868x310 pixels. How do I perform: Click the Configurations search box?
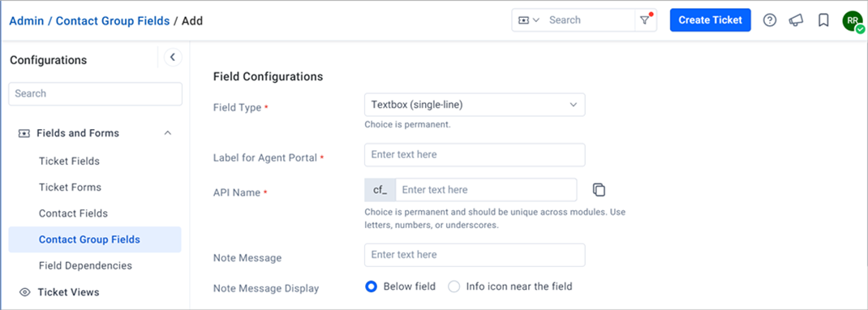coord(95,93)
